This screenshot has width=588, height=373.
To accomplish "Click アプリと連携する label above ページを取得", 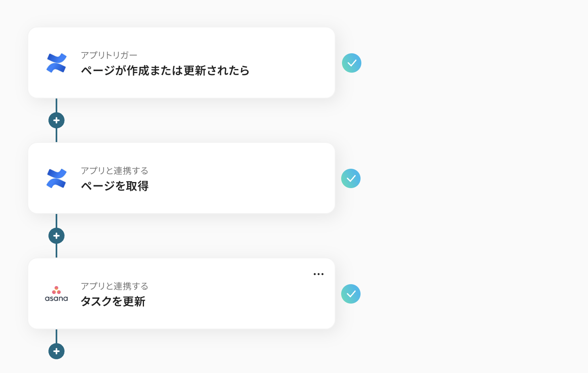I will pyautogui.click(x=115, y=171).
